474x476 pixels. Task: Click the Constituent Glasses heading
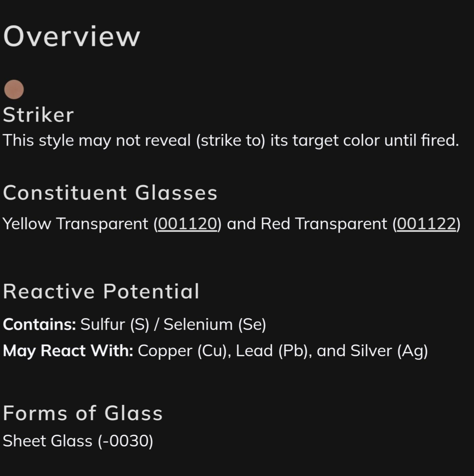(x=110, y=193)
